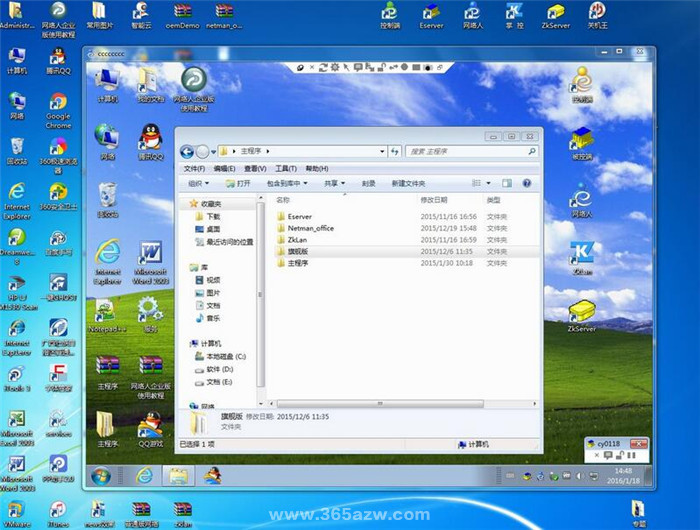Sort by the 修改日期 column header
This screenshot has width=700, height=530.
point(433,200)
